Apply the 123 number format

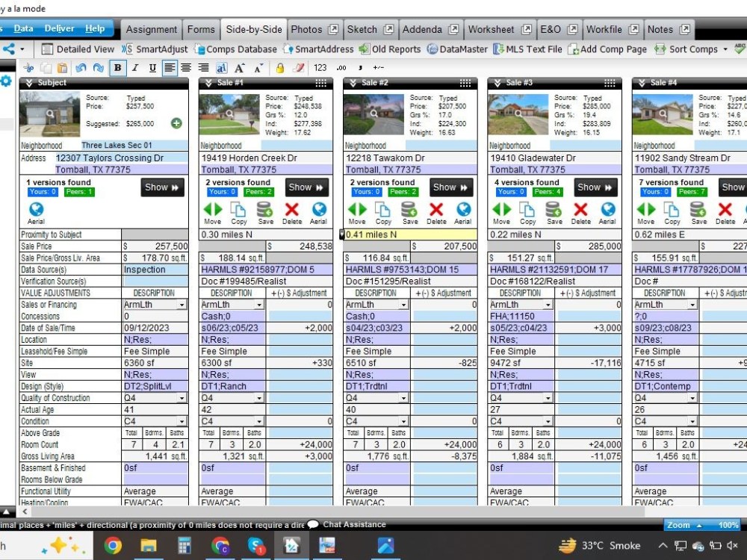320,68
